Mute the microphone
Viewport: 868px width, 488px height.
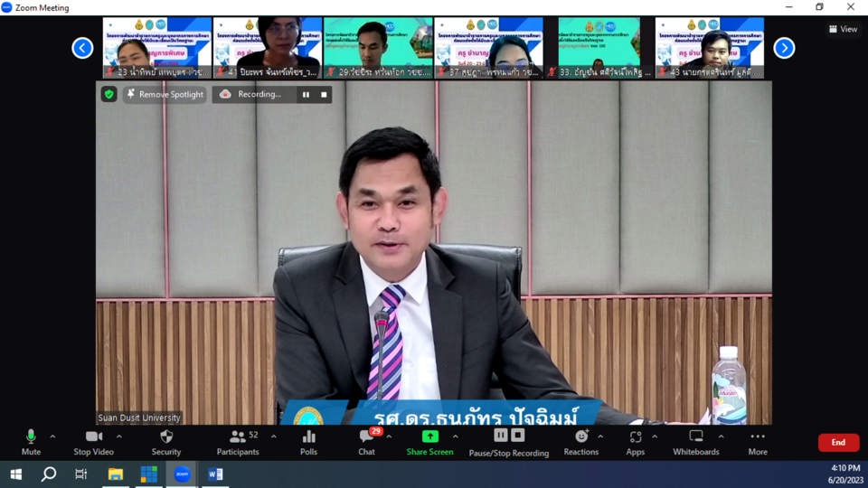[31, 441]
